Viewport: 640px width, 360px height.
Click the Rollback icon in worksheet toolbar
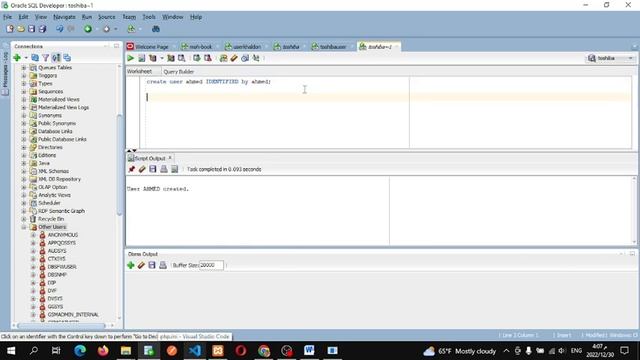[208, 58]
